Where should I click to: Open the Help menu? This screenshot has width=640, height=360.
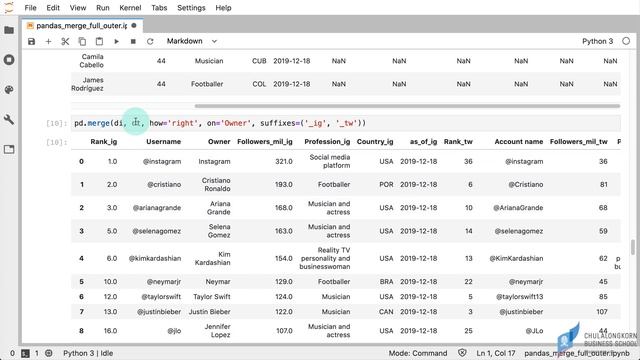(x=223, y=8)
